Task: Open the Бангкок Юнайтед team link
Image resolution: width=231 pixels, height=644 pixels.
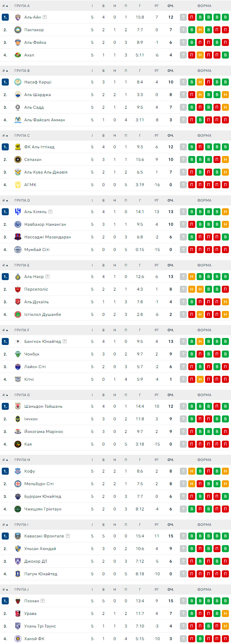Action: click(x=42, y=341)
